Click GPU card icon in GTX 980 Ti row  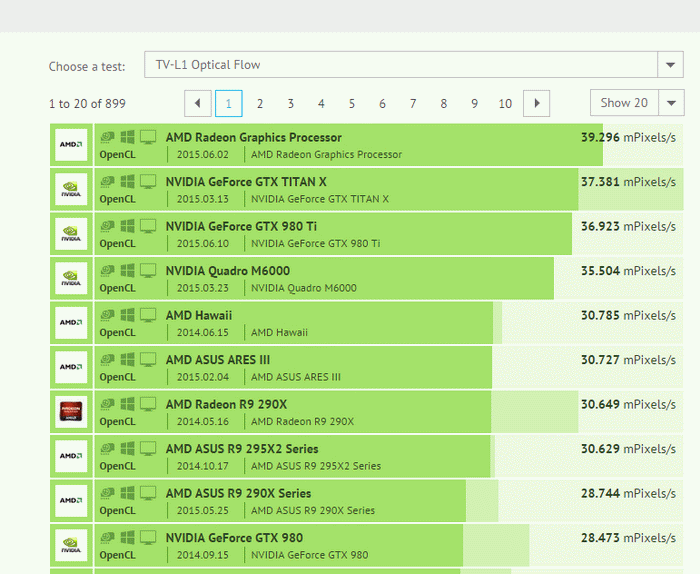[107, 226]
